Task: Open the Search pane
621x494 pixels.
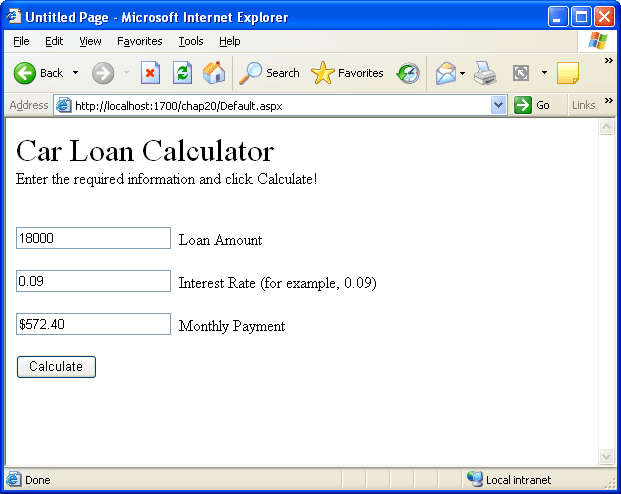Action: pos(269,73)
